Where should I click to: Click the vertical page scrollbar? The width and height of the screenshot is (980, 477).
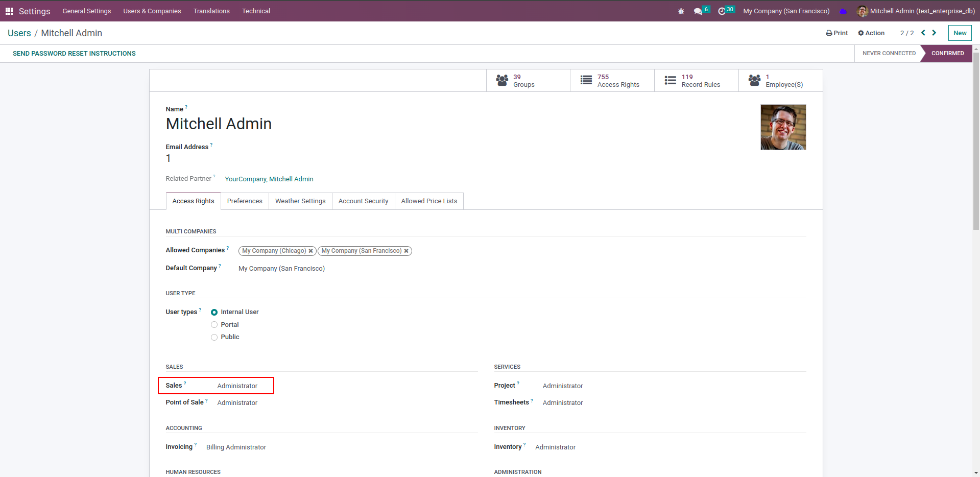coord(976,140)
